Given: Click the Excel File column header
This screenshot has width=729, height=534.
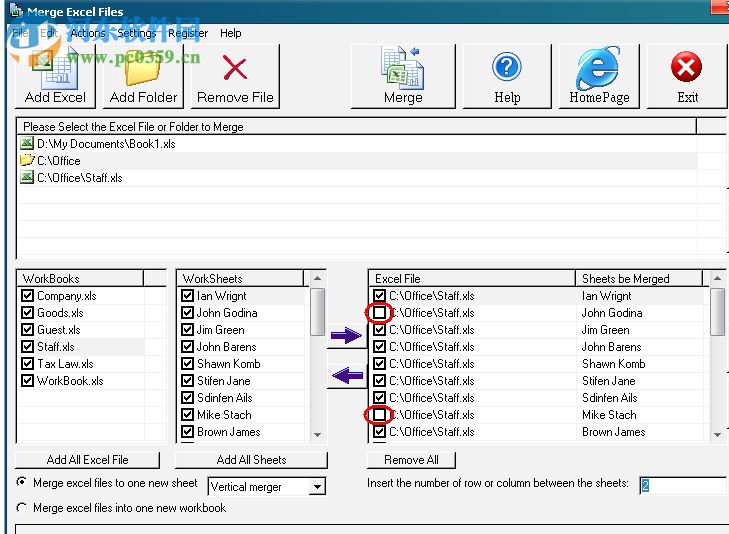Looking at the screenshot, I should click(472, 278).
